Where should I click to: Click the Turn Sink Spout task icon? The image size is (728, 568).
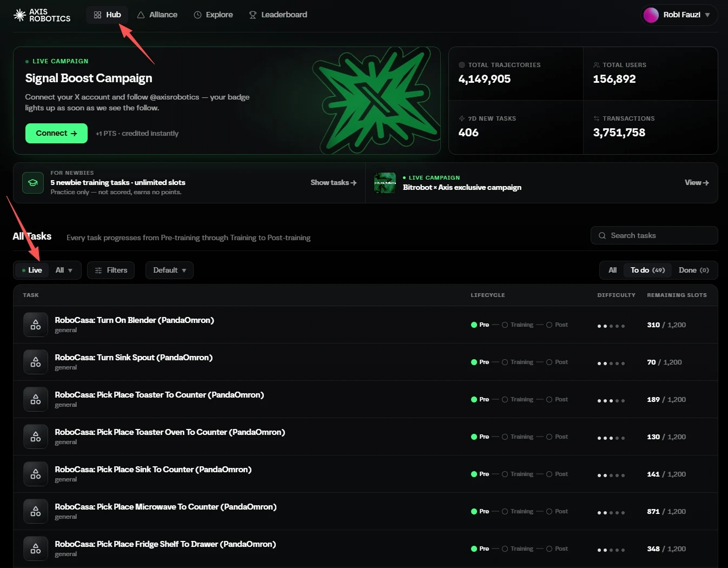[36, 362]
